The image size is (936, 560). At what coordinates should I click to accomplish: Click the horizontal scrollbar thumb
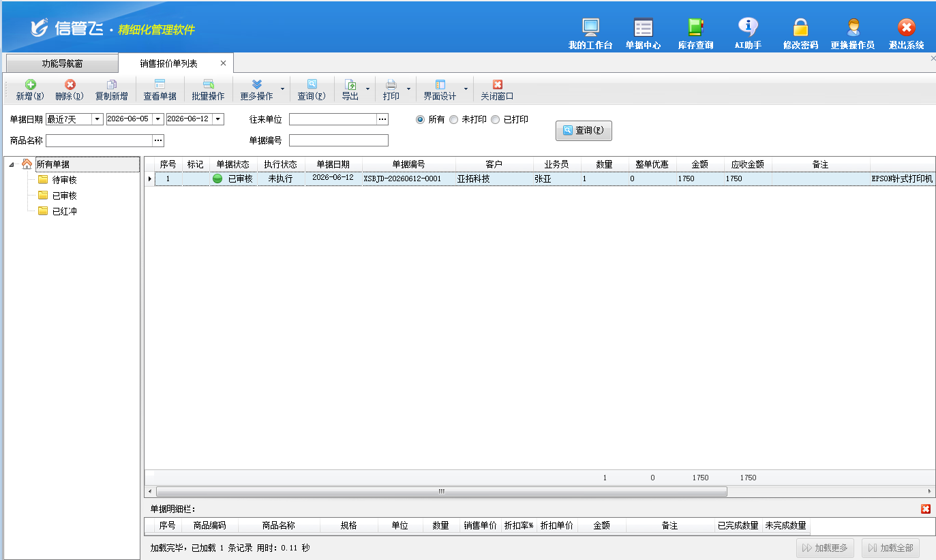[x=441, y=491]
